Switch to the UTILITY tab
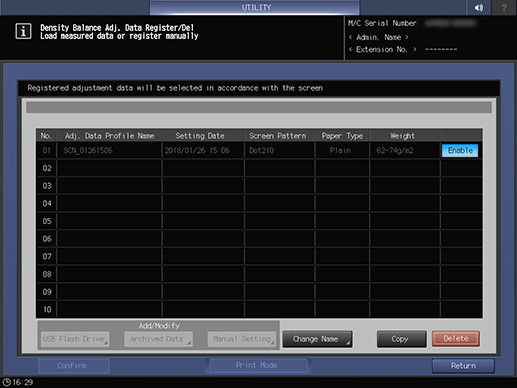 click(255, 7)
